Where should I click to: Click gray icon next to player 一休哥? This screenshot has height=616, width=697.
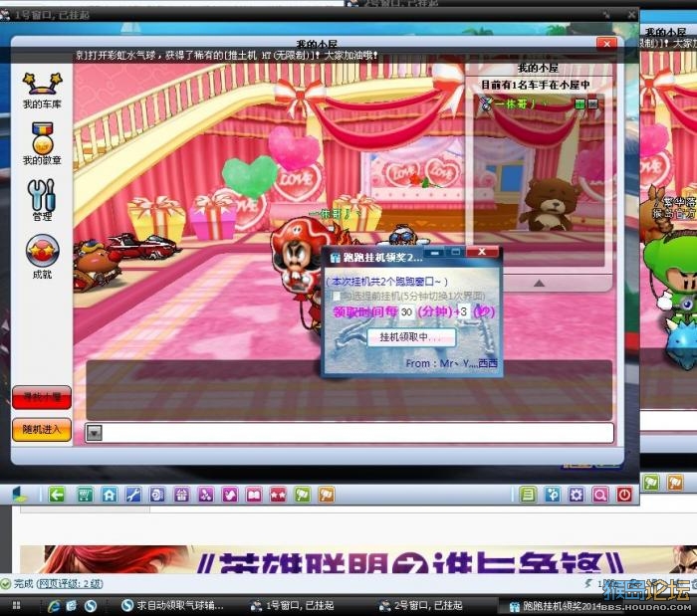592,103
